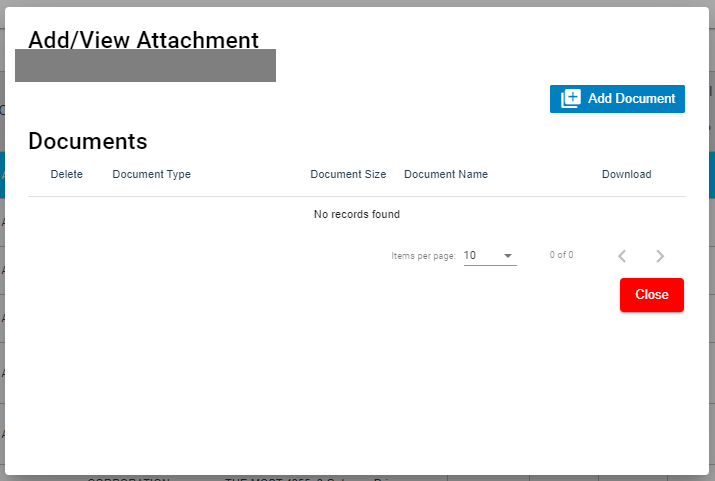Sort by the Document Type column header
The width and height of the screenshot is (715, 481).
click(151, 175)
